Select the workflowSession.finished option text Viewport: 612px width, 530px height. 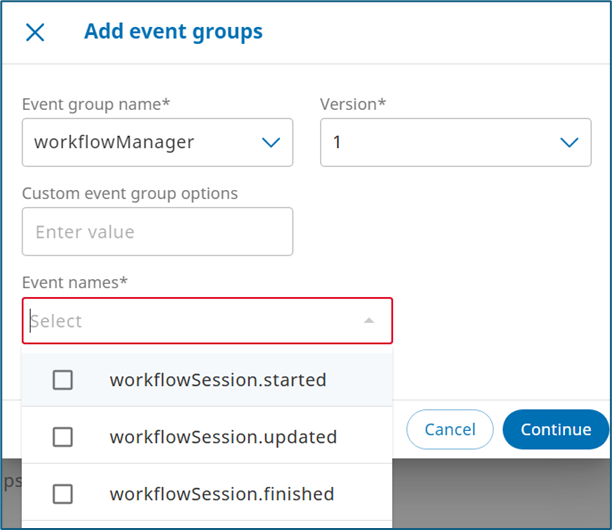pos(222,494)
